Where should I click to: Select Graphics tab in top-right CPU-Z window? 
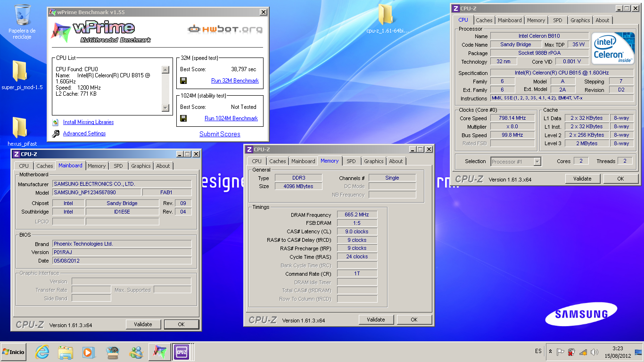[x=580, y=20]
